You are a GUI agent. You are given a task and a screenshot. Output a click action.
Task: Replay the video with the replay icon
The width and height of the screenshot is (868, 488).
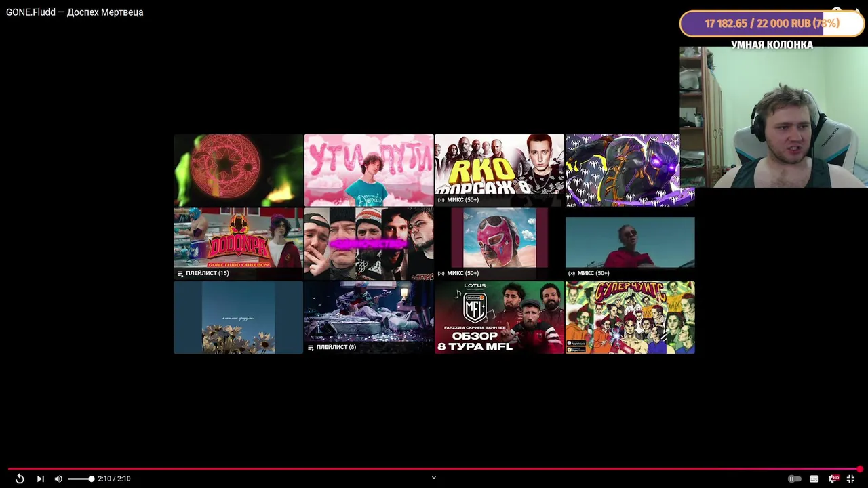(20, 479)
